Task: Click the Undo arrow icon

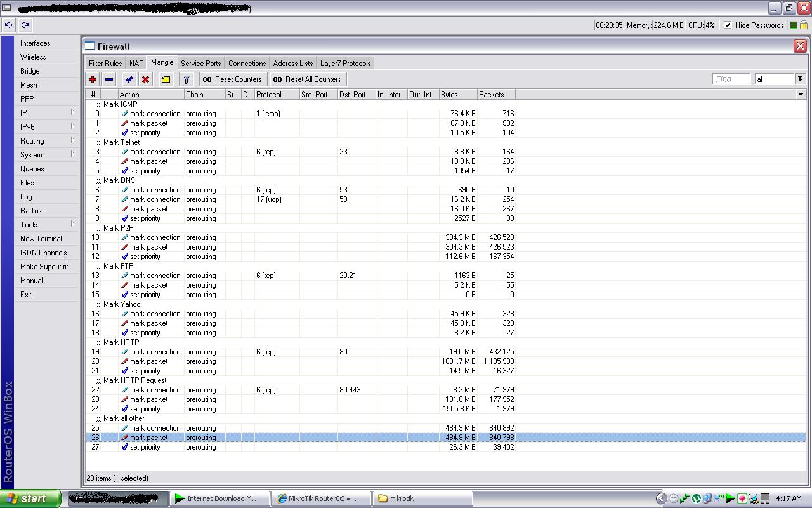Action: [x=8, y=25]
